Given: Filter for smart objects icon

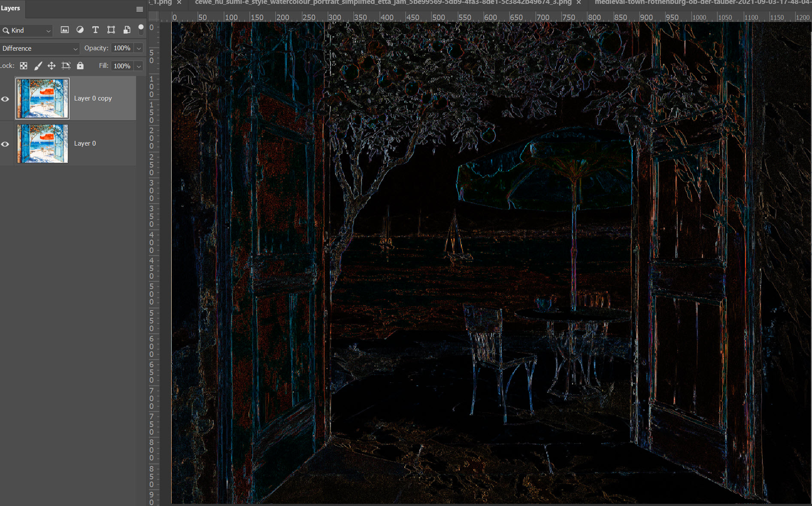Looking at the screenshot, I should click(127, 30).
